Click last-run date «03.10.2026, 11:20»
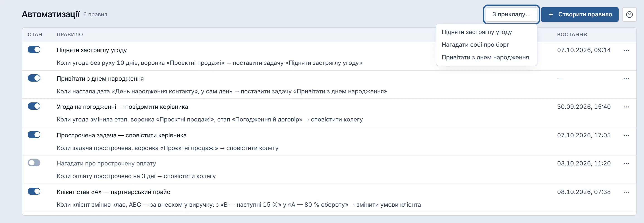The height and width of the screenshot is (223, 644). (x=584, y=164)
